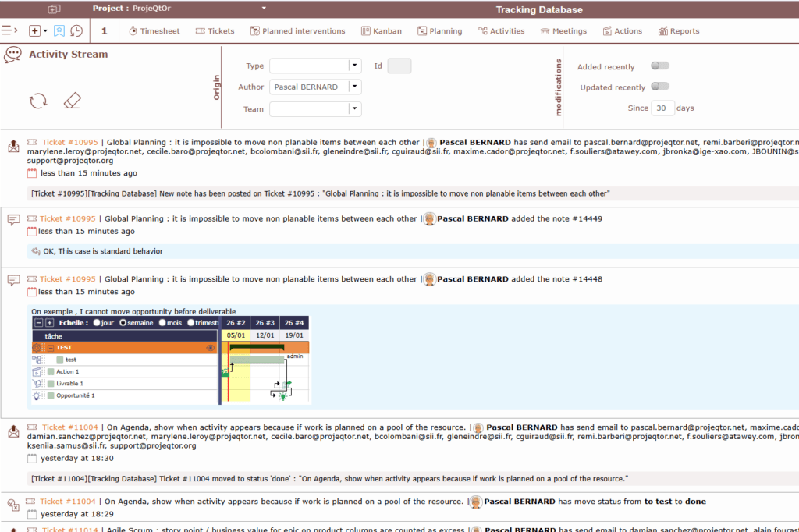Open the Team dropdown list
Viewport: 799px width, 532px height.
(x=354, y=109)
